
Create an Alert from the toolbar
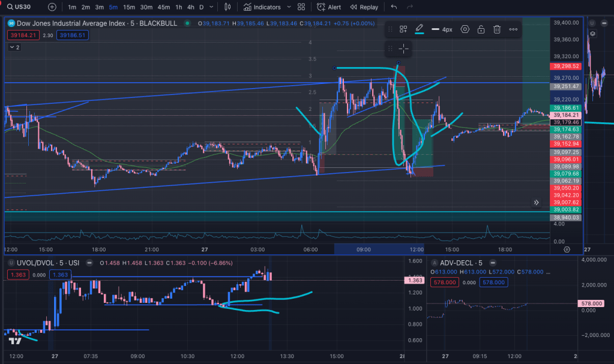coord(329,7)
